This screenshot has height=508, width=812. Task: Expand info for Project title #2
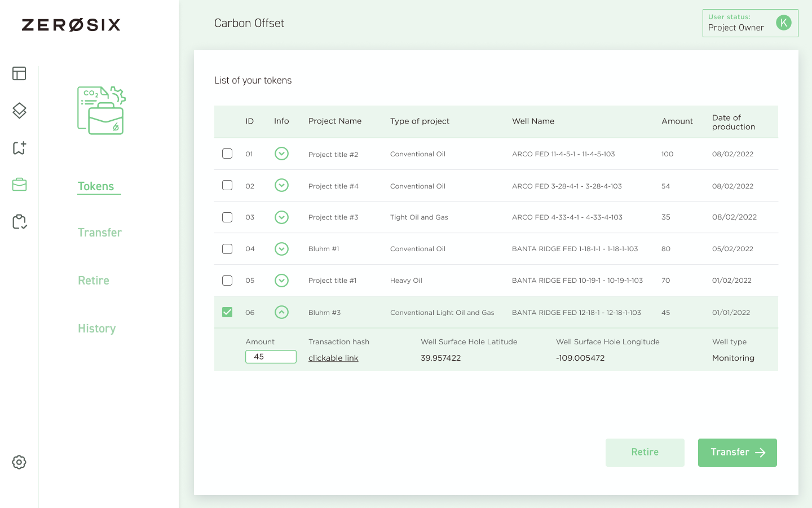point(281,154)
